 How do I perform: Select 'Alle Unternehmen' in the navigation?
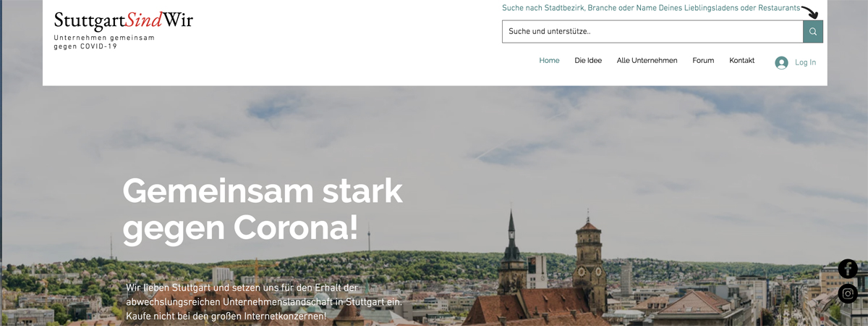[647, 60]
